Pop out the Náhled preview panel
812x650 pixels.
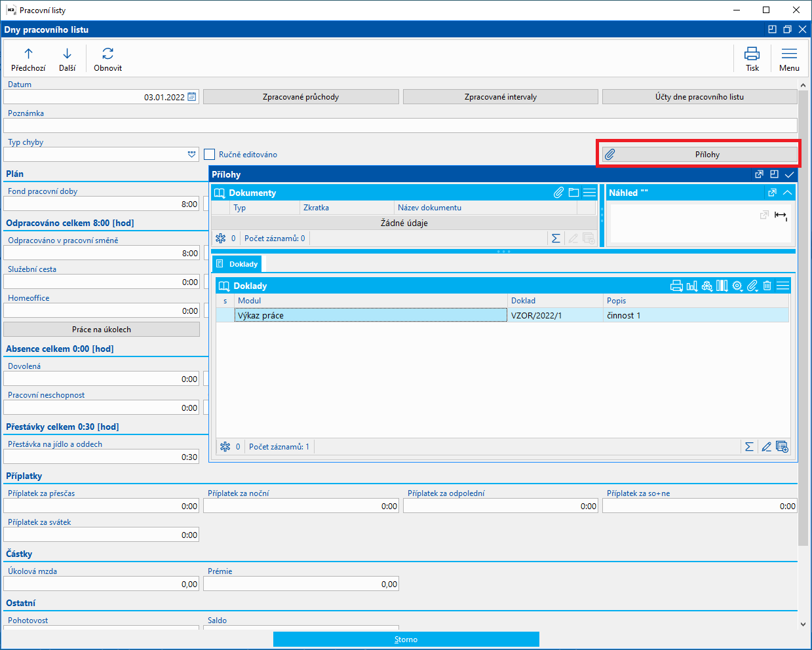(772, 193)
